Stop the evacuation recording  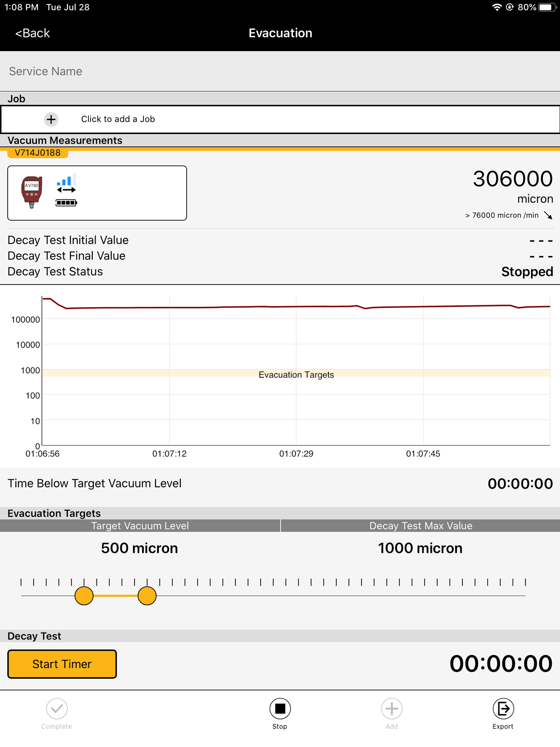pos(280,709)
